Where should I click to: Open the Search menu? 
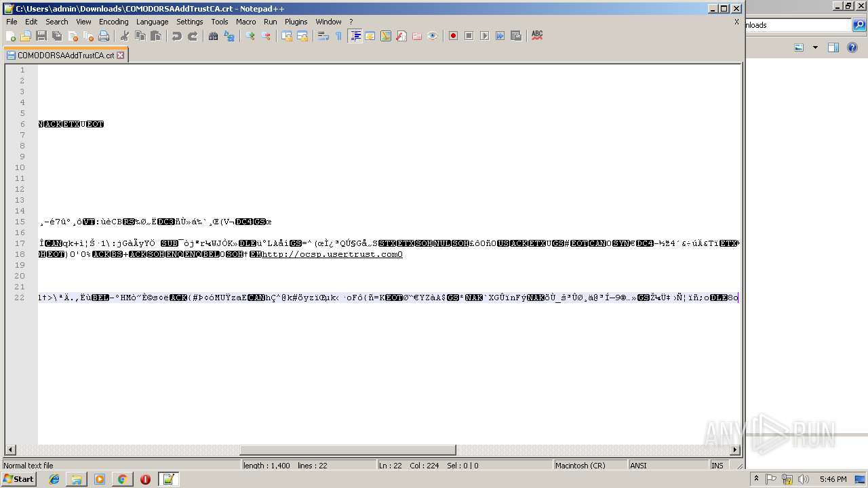click(57, 22)
